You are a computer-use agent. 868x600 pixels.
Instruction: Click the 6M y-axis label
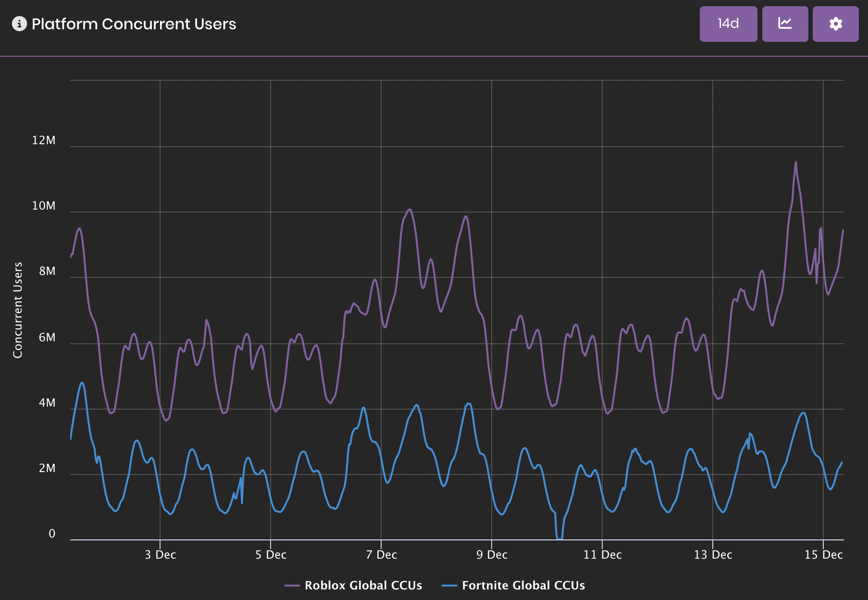pos(47,337)
